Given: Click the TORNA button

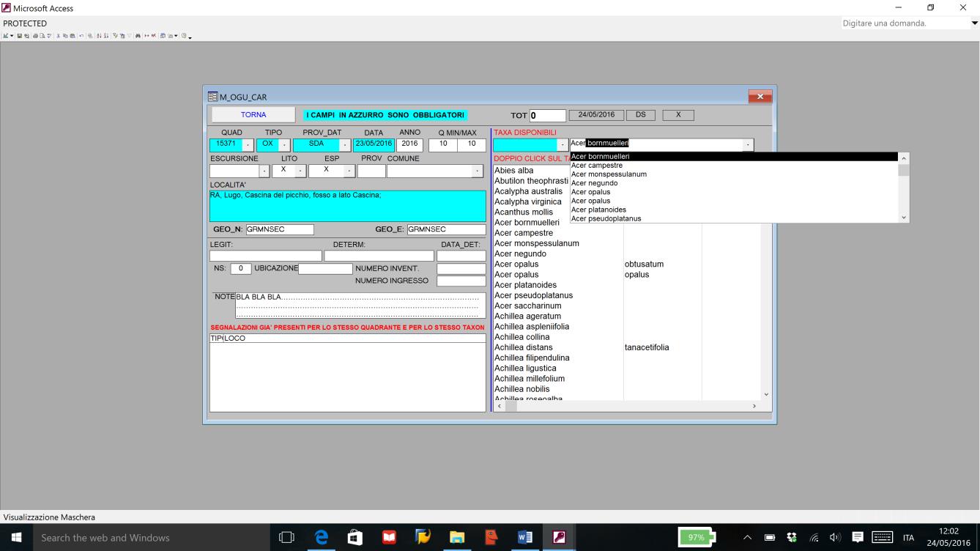Looking at the screenshot, I should pos(253,115).
